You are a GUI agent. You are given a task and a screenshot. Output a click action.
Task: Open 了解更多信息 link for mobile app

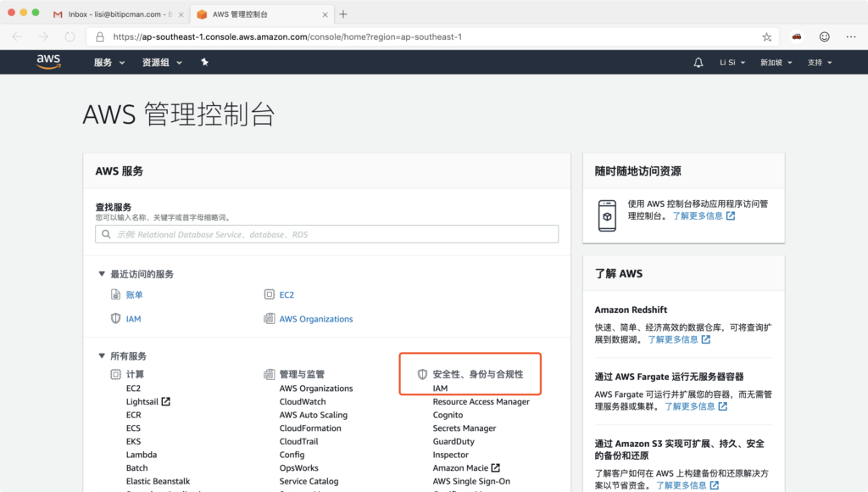(x=704, y=215)
